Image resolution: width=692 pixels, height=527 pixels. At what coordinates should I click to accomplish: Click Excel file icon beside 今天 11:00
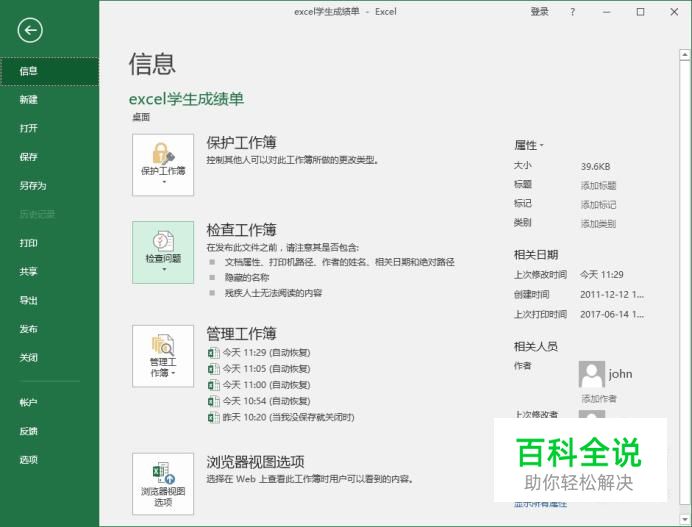click(x=214, y=385)
